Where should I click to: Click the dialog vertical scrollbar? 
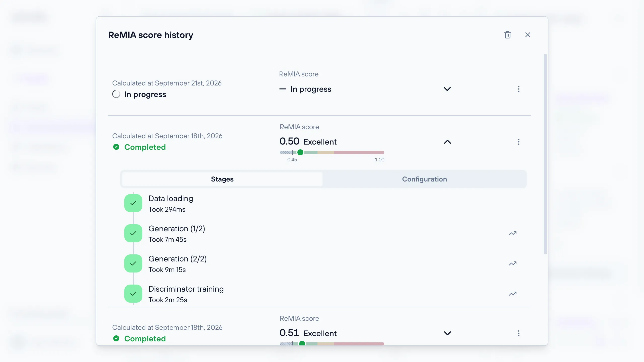545,154
